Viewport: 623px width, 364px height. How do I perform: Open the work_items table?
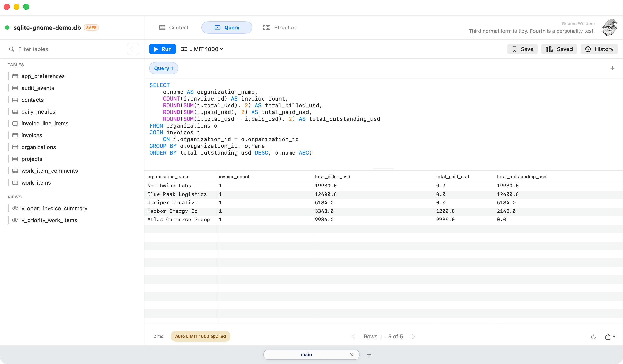coord(36,183)
